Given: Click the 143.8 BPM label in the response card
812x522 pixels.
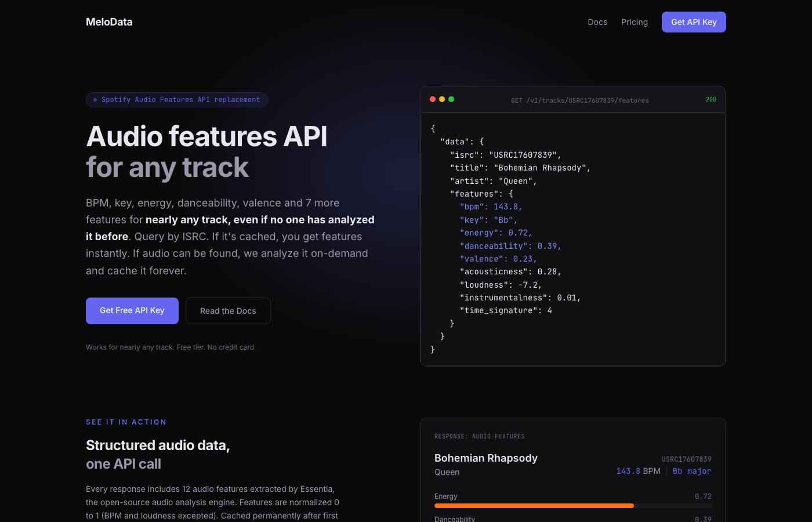Looking at the screenshot, I should pos(638,471).
